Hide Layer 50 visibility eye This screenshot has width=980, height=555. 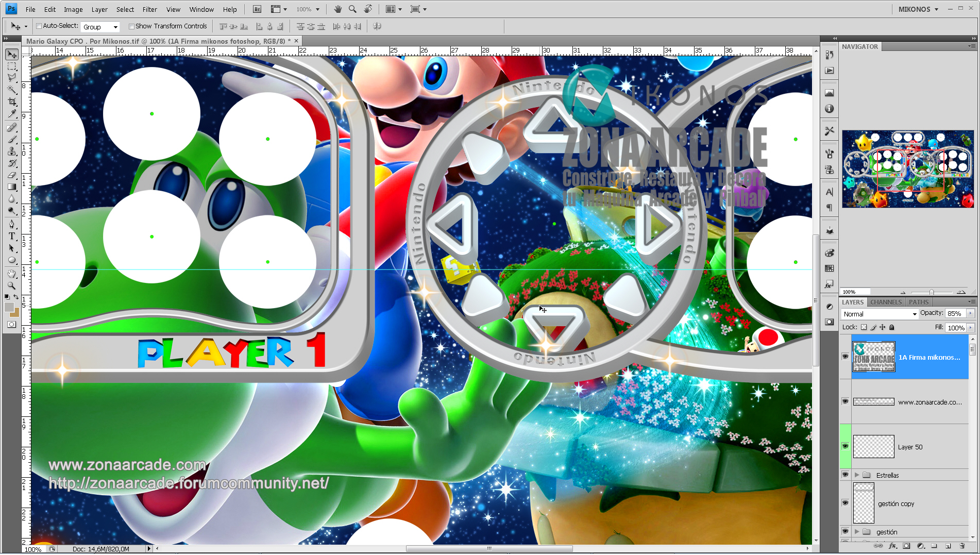845,446
